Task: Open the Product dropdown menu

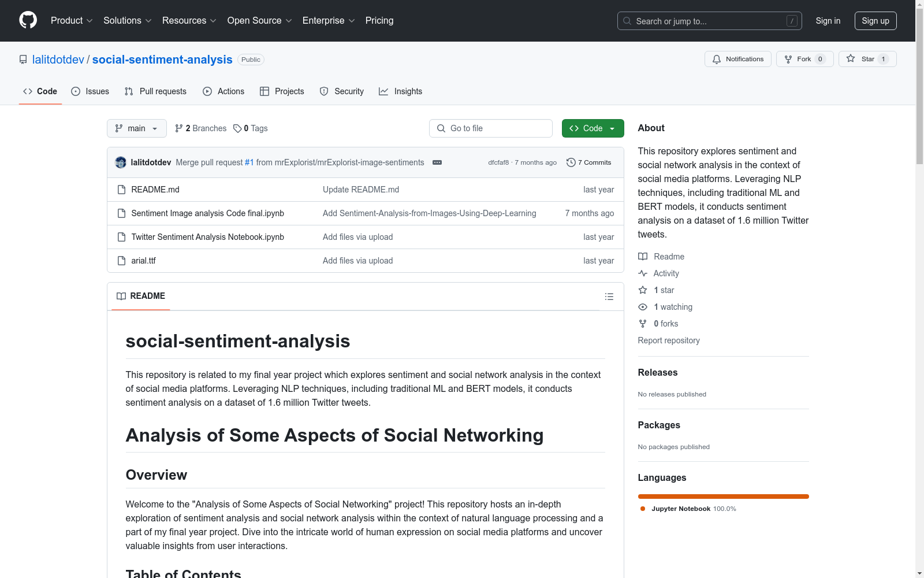Action: pyautogui.click(x=72, y=21)
